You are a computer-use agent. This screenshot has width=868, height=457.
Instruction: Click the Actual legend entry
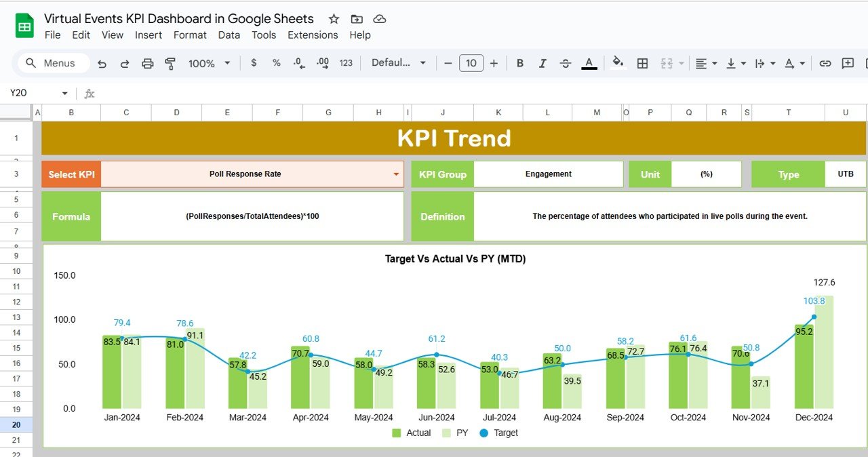[x=411, y=433]
